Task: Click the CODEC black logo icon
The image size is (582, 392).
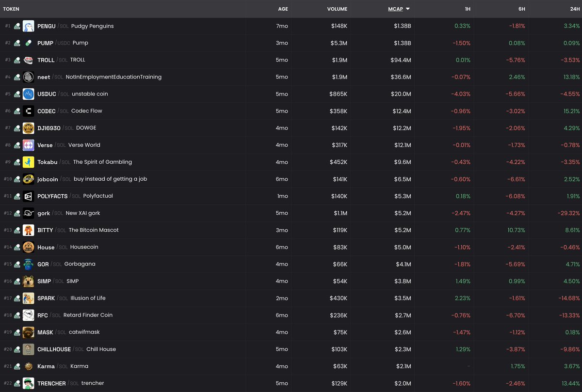Action: click(28, 111)
